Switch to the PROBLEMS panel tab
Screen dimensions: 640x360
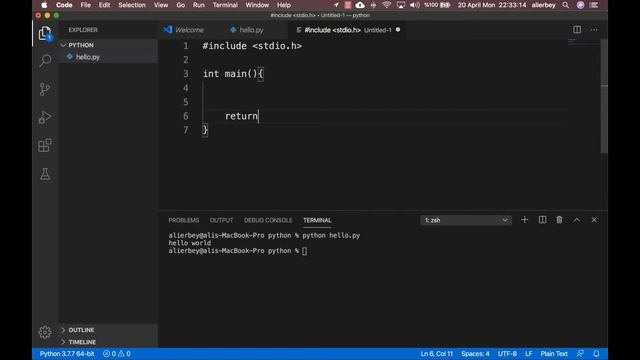(184, 220)
